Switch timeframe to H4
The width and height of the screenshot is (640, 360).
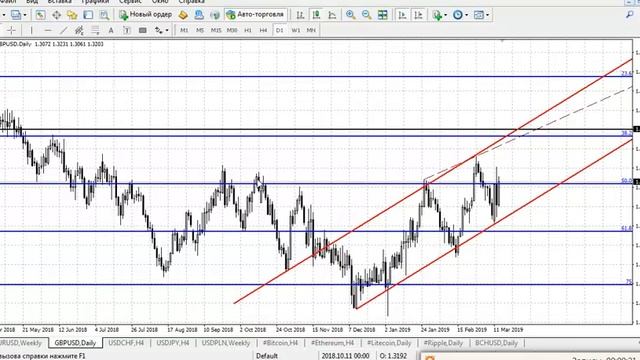(x=263, y=30)
